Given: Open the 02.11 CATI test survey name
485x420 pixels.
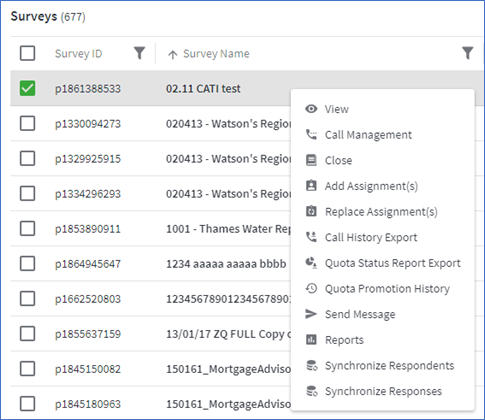Looking at the screenshot, I should pyautogui.click(x=203, y=89).
